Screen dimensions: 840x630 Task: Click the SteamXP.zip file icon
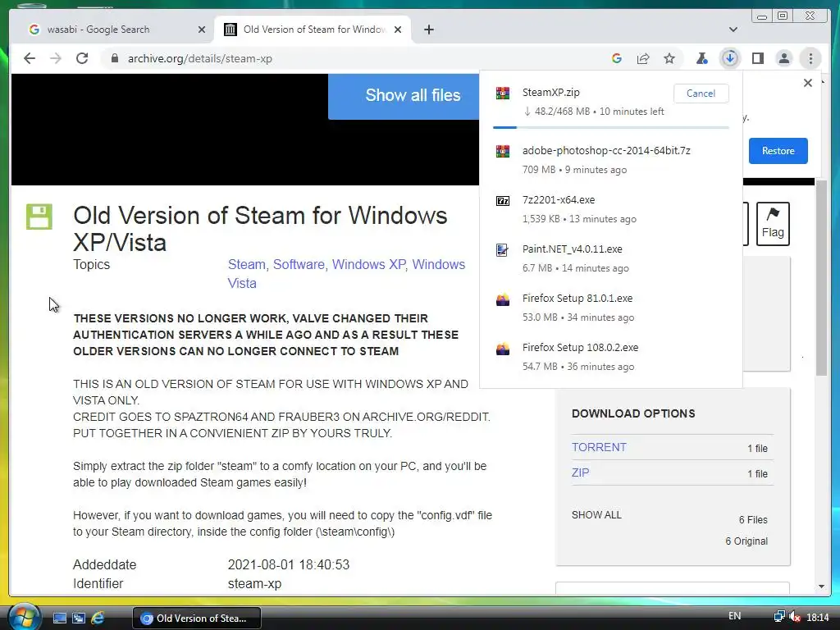point(503,94)
